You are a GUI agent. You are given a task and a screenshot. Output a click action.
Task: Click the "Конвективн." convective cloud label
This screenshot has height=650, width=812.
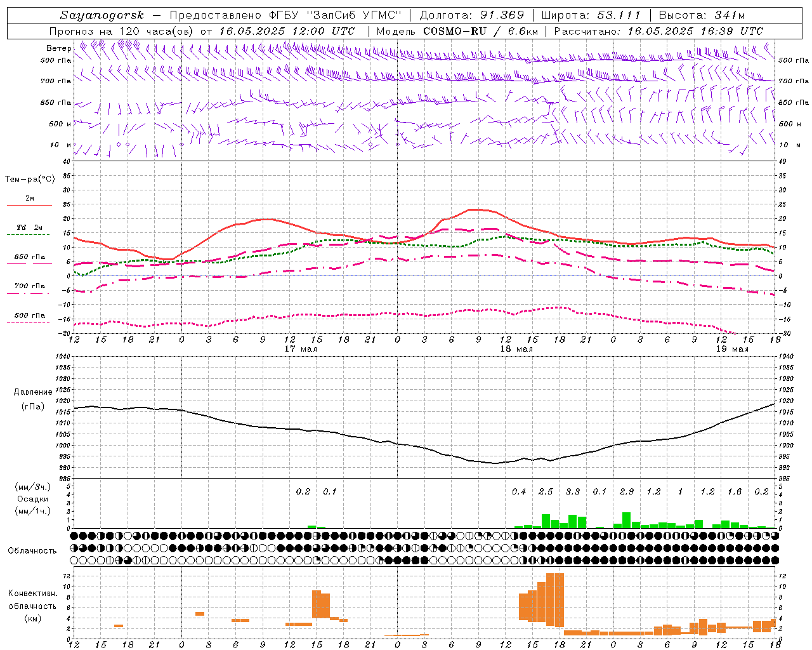[x=32, y=594]
